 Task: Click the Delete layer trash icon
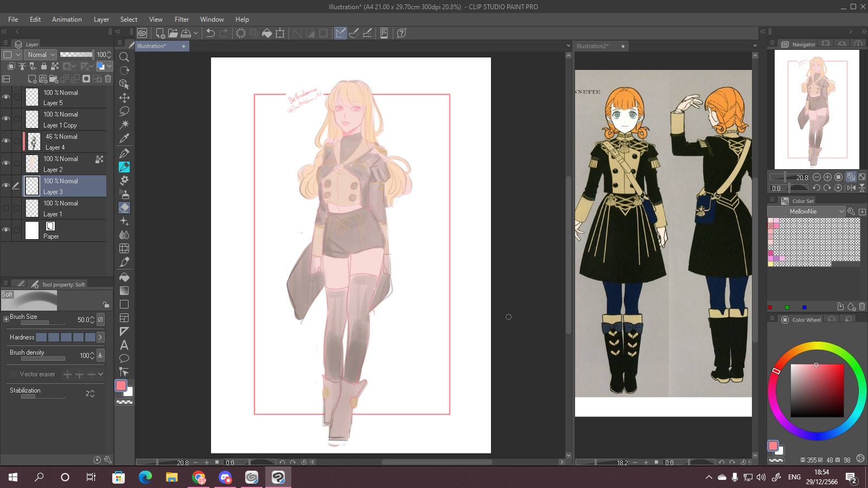click(108, 79)
